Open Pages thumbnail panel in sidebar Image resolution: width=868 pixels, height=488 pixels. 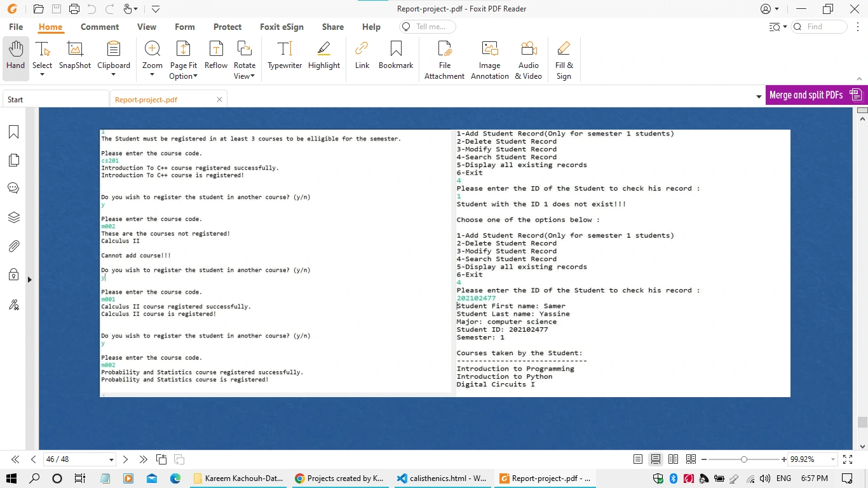click(x=13, y=160)
